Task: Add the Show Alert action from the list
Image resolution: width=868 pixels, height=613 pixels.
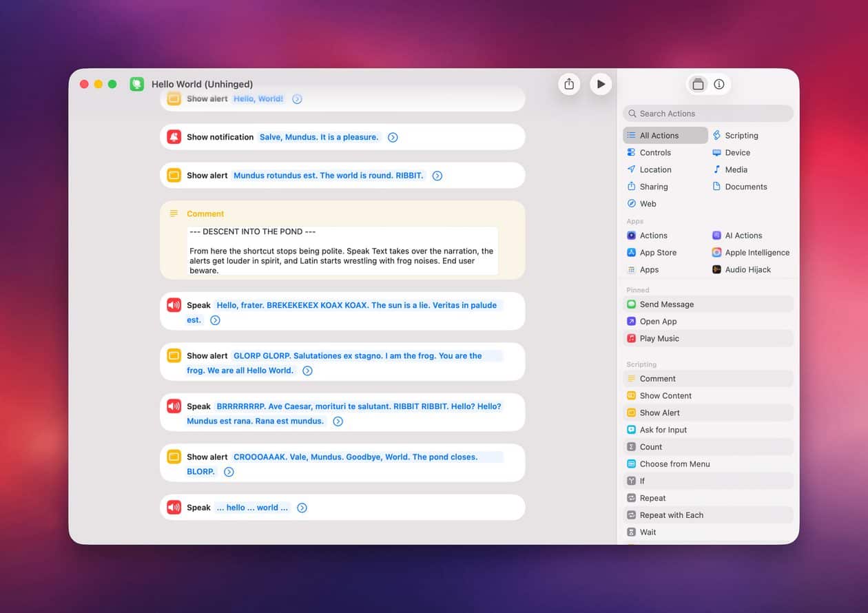Action: [x=708, y=413]
